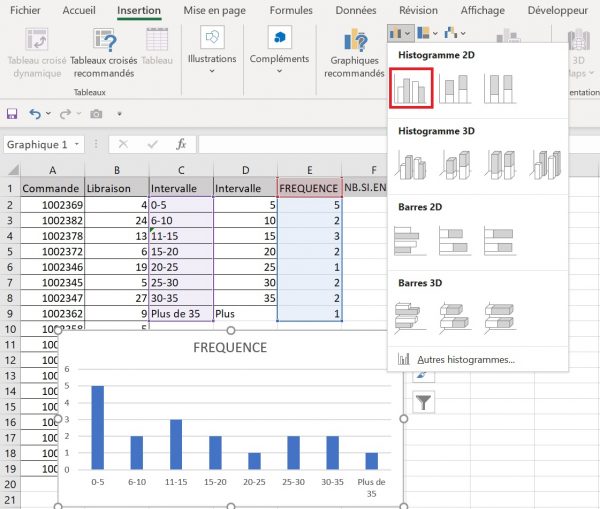Viewport: 600px width, 509px height.
Task: Select the FREQUENCE header cell E1
Action: (308, 188)
